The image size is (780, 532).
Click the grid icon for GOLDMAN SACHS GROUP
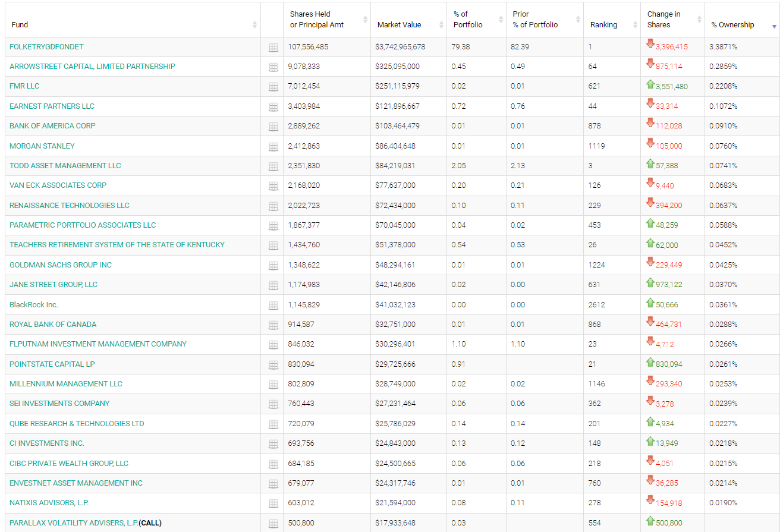273,266
